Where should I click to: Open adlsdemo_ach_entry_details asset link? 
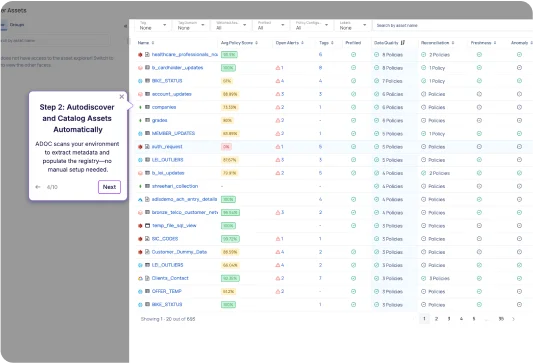[x=184, y=200]
